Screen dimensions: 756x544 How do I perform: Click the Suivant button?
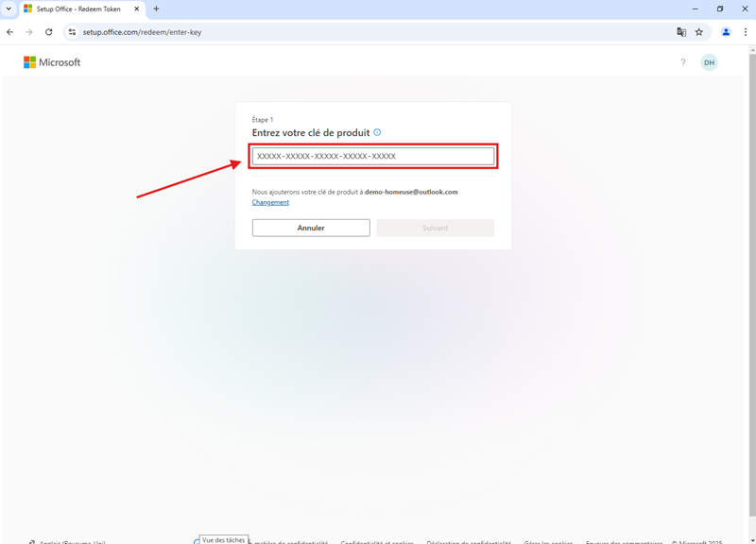click(435, 228)
